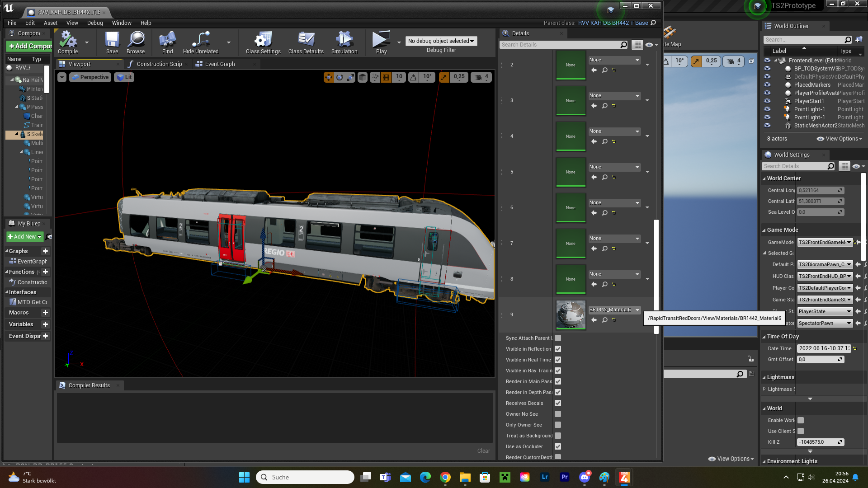The image size is (868, 488).
Task: Collapse the World Center section
Action: [x=764, y=178]
